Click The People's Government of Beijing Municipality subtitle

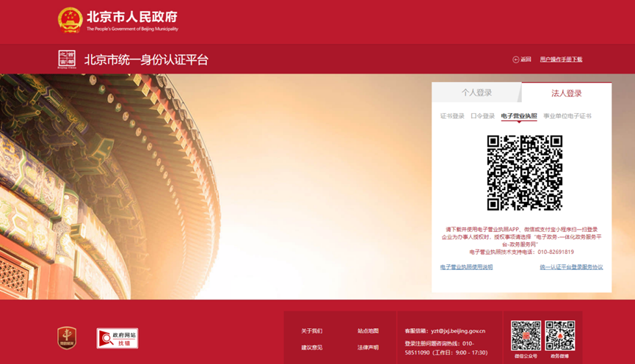[x=132, y=29]
